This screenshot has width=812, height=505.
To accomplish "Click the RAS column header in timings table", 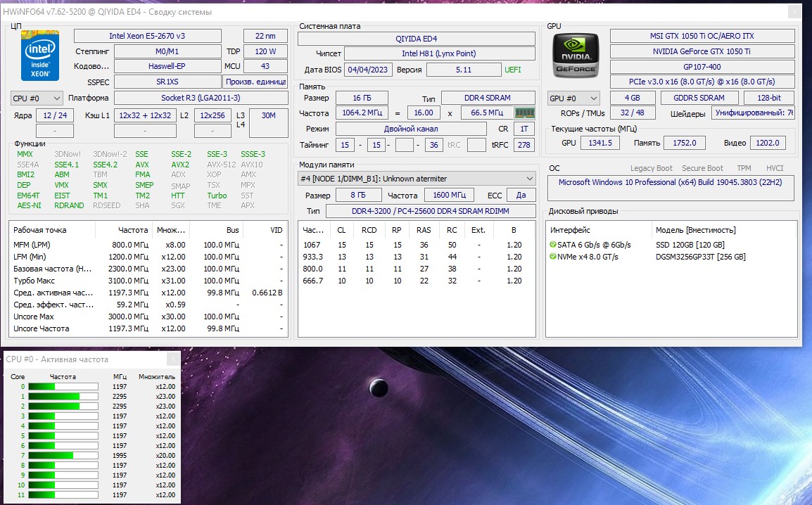I will (424, 230).
